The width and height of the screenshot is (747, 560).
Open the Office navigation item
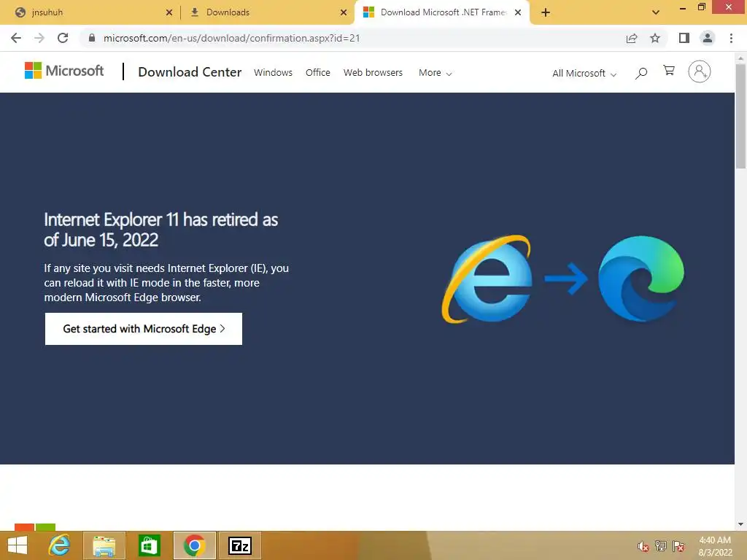(318, 72)
